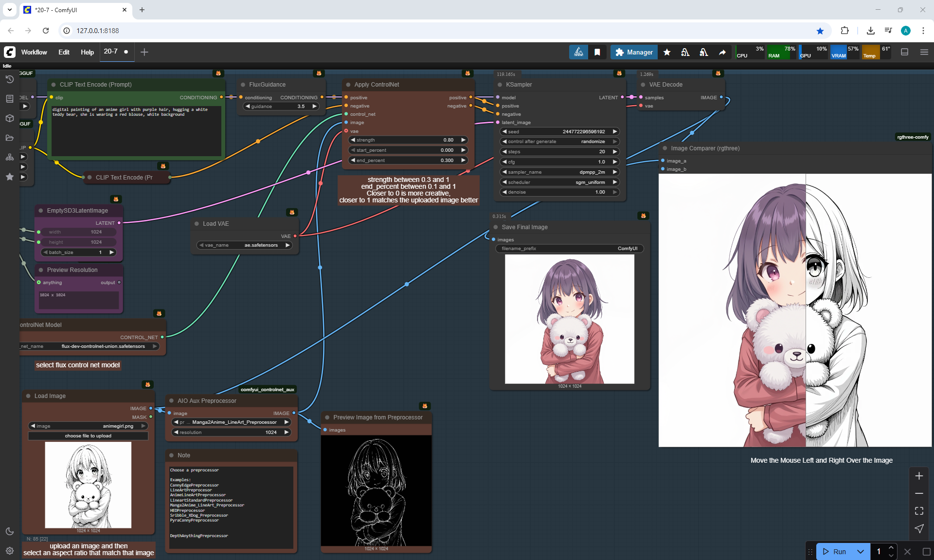Toggle the bottom panel icon
This screenshot has width=934, height=560.
(904, 52)
